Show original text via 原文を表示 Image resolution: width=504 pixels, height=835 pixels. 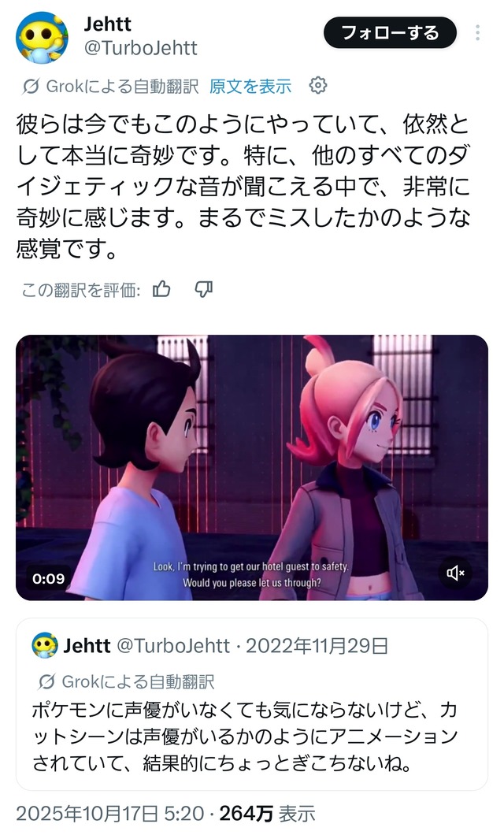250,87
